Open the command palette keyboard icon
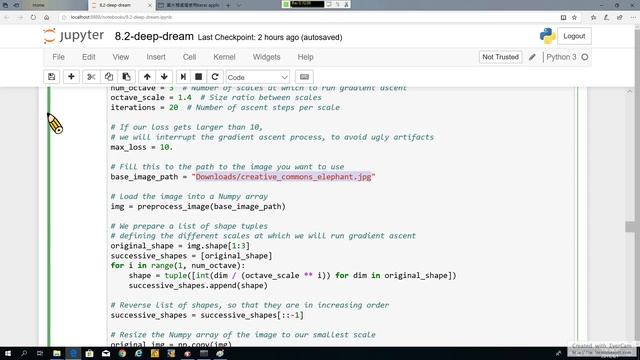 pyautogui.click(x=304, y=77)
